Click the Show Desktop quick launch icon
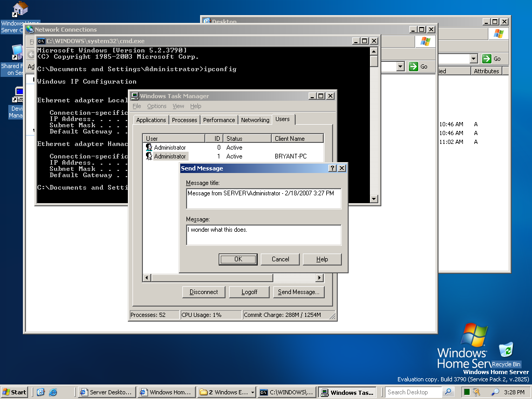Image resolution: width=532 pixels, height=399 pixels. click(41, 392)
